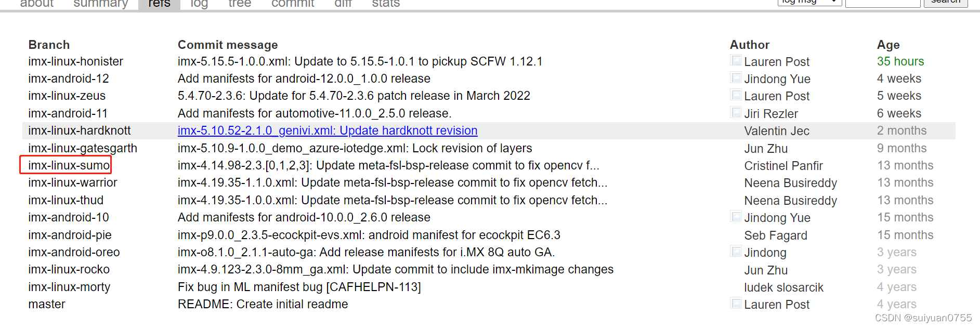The width and height of the screenshot is (980, 328).
Task: Select the master branch
Action: coord(47,304)
